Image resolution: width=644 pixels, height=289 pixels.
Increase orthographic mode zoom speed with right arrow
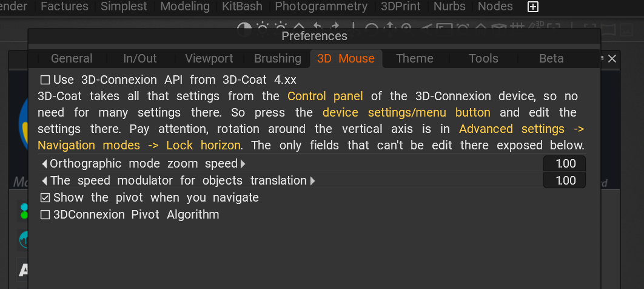[x=243, y=164]
